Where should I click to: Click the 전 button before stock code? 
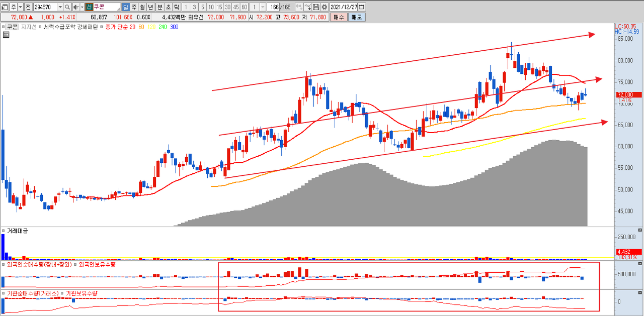click(x=28, y=7)
